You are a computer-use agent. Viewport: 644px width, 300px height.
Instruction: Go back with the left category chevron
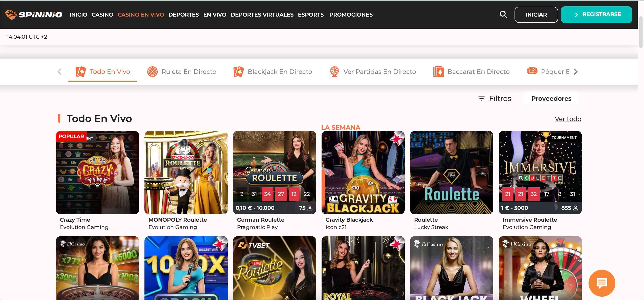click(59, 72)
